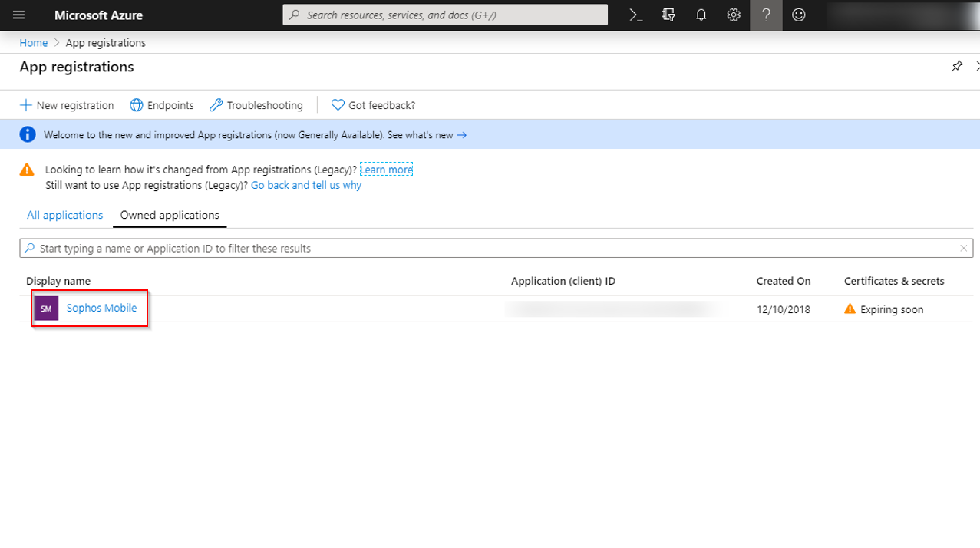Image resolution: width=980 pixels, height=548 pixels.
Task: Open portal settings gear
Action: pyautogui.click(x=734, y=15)
